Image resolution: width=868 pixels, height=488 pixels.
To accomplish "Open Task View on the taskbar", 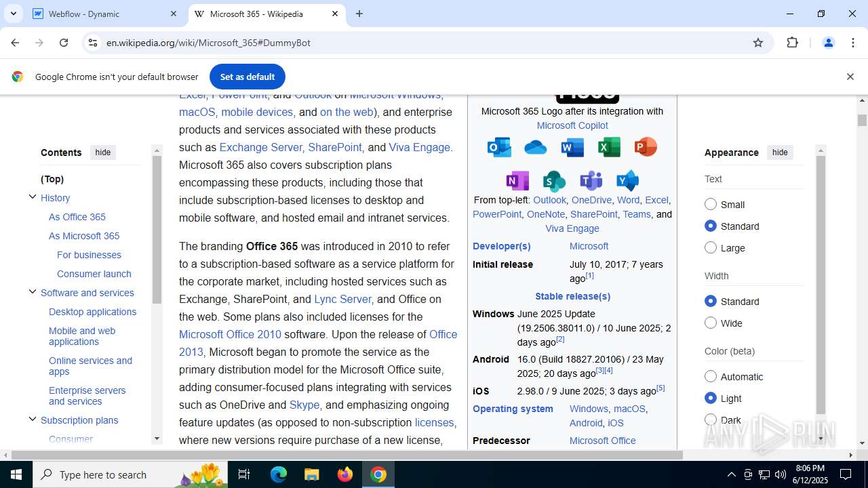I will pos(244,474).
